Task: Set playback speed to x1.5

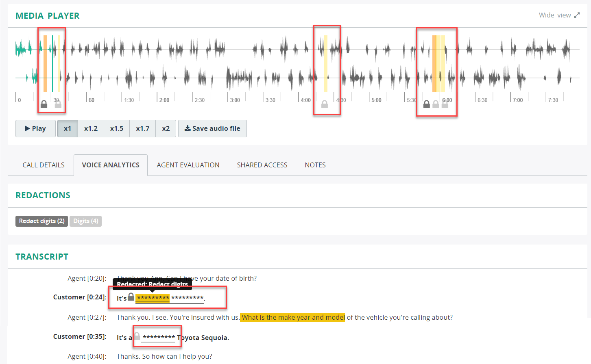Action: tap(117, 128)
